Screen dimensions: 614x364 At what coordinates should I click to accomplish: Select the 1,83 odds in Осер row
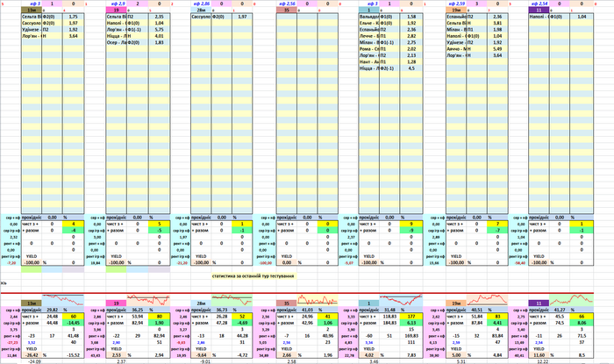159,42
